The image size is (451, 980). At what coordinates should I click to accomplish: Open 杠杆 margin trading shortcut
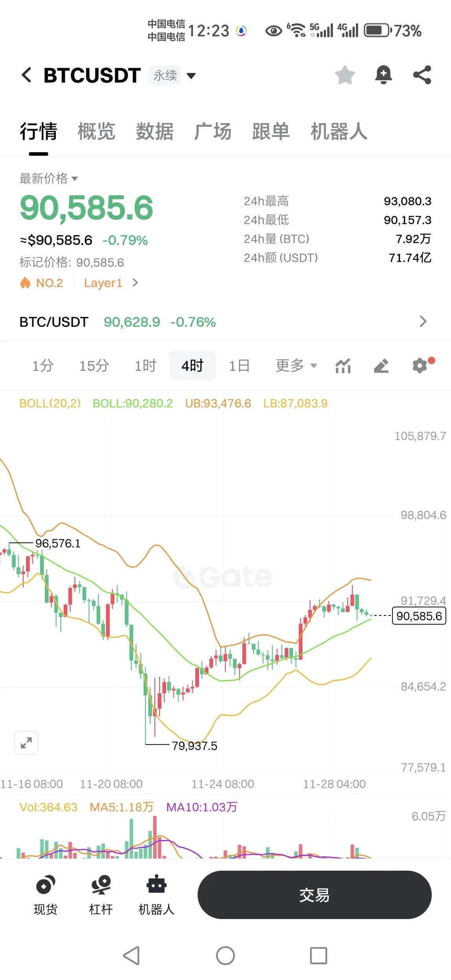tap(101, 895)
